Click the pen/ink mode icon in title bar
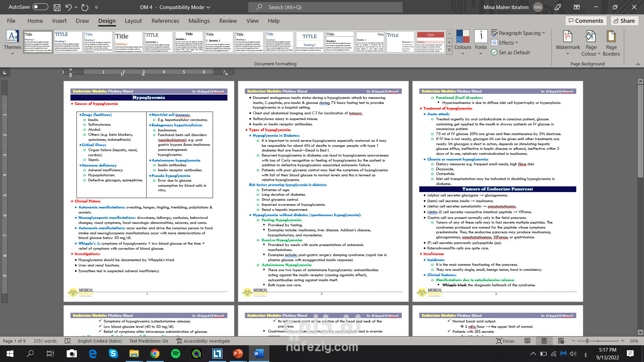This screenshot has width=644, height=362. pos(558,7)
